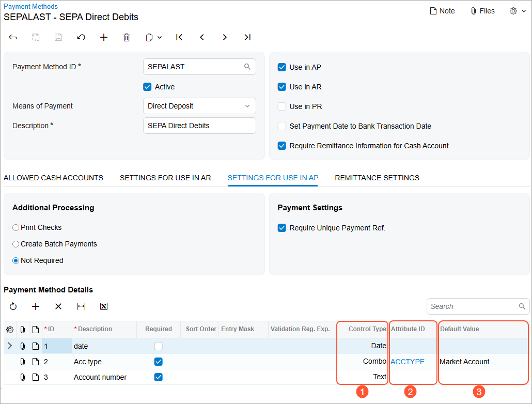Click the paperclip icon in Account number row

(22, 377)
